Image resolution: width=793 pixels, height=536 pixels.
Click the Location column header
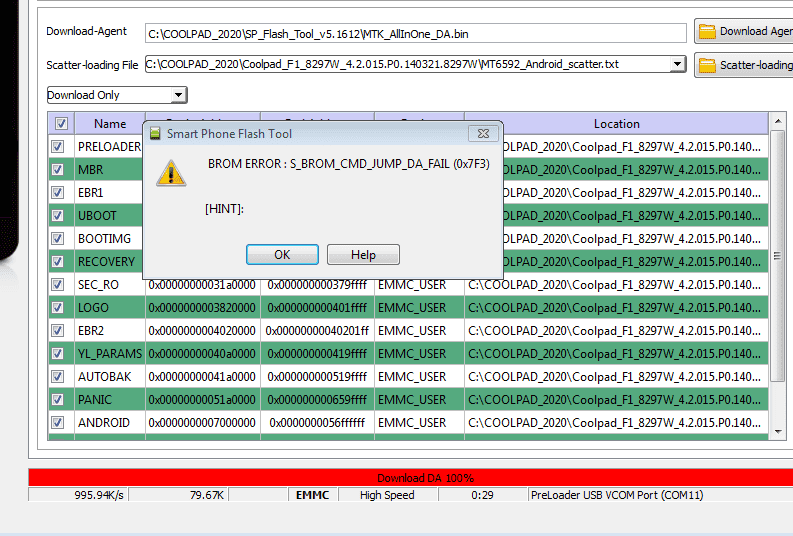tap(616, 123)
